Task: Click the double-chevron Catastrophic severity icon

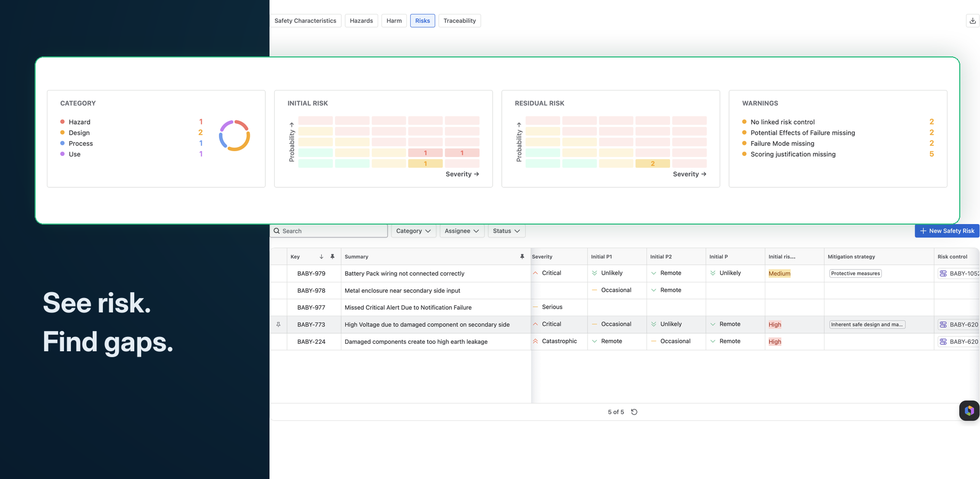Action: (535, 341)
